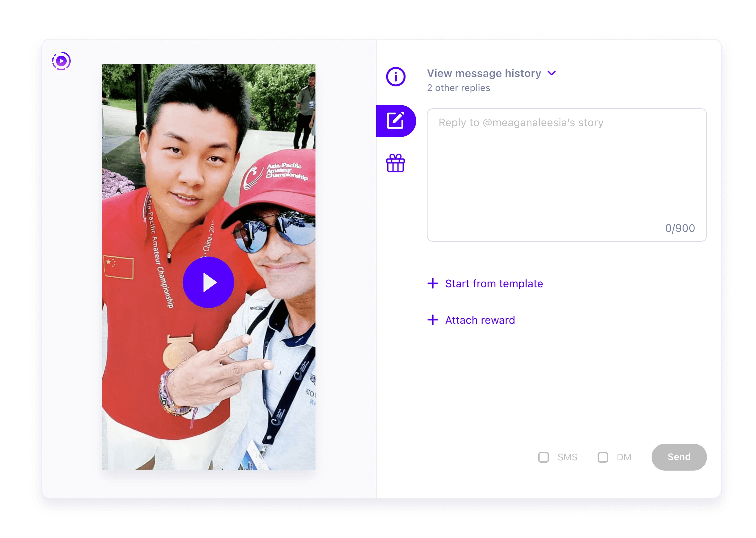Expand message history with chevron arrow
This screenshot has width=756, height=538.
click(552, 73)
